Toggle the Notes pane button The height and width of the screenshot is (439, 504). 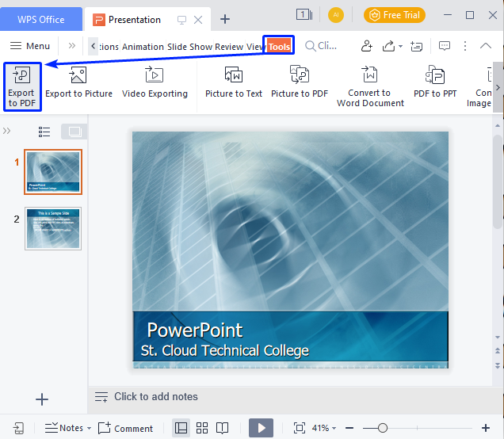pos(64,428)
